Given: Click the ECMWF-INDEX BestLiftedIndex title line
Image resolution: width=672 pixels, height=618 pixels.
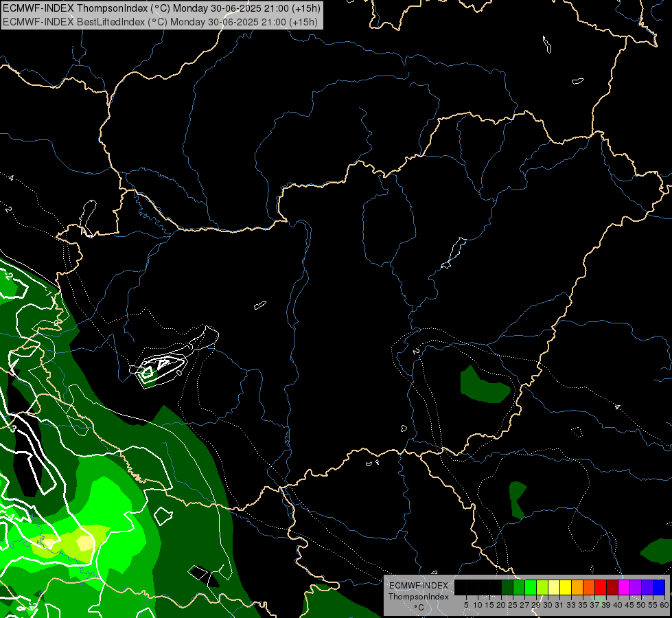Looking at the screenshot, I should 160,21.
